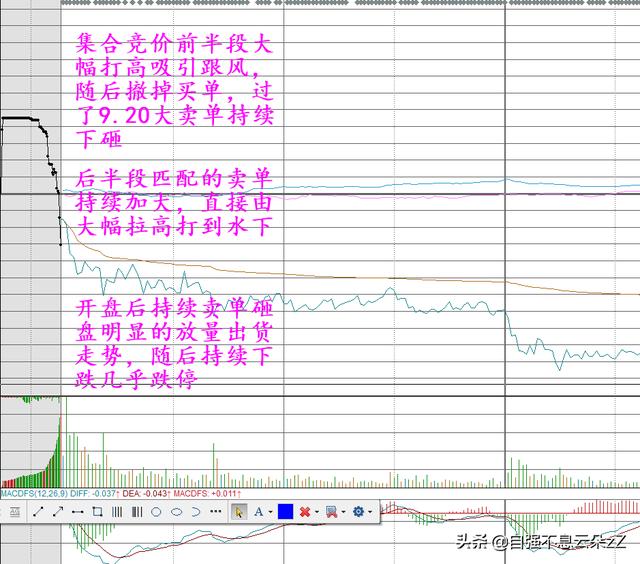Screen dimensions: 640x564
Task: Pick the horizontal line tool
Action: click(77, 511)
